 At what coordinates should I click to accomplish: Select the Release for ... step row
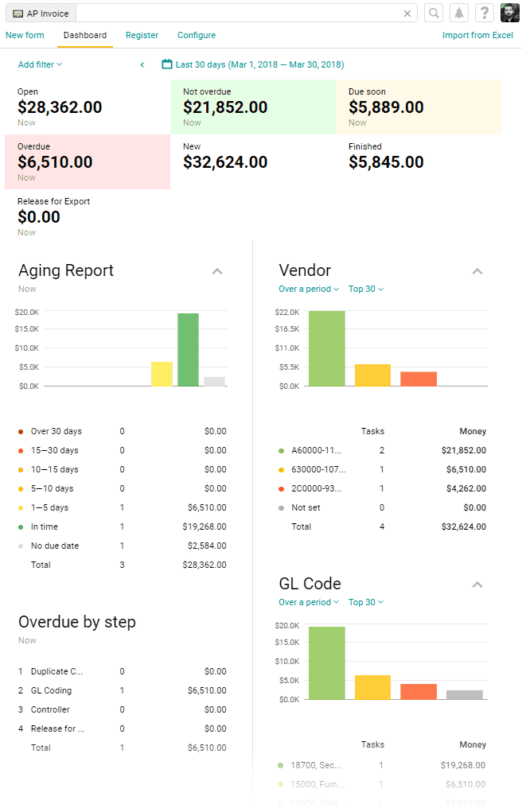[123, 729]
